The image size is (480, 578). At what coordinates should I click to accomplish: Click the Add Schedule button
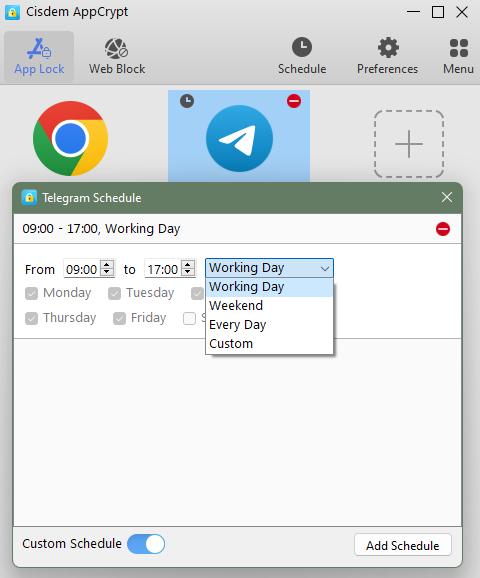click(403, 545)
